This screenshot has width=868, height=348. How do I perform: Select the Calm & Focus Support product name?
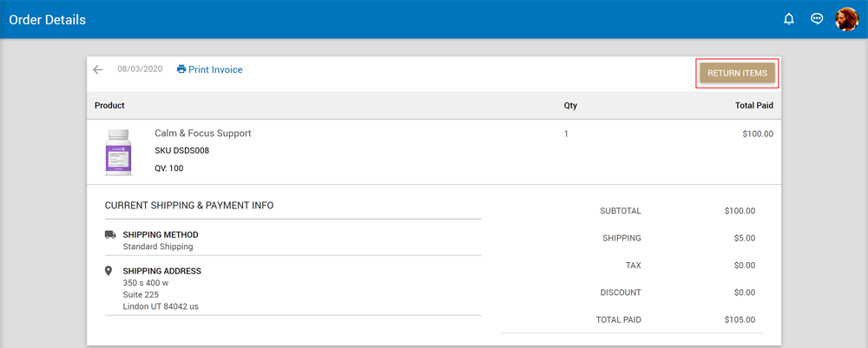coord(203,134)
